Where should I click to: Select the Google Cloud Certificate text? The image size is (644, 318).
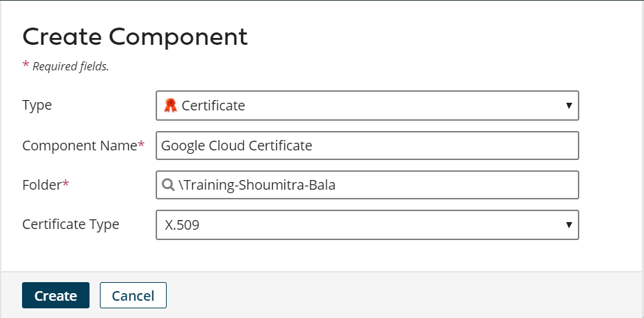[236, 146]
